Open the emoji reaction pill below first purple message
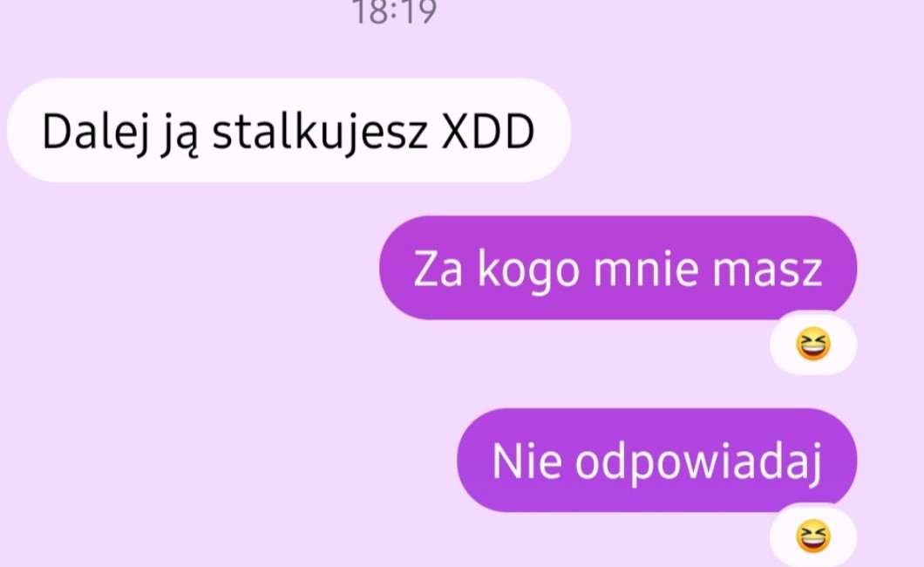 pyautogui.click(x=813, y=345)
